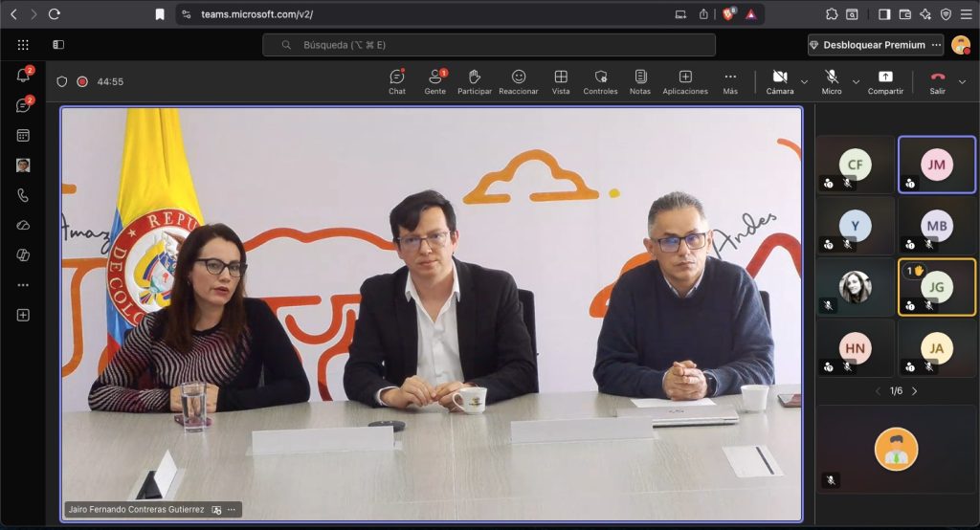Open the Aplicaciones panel

pos(685,81)
